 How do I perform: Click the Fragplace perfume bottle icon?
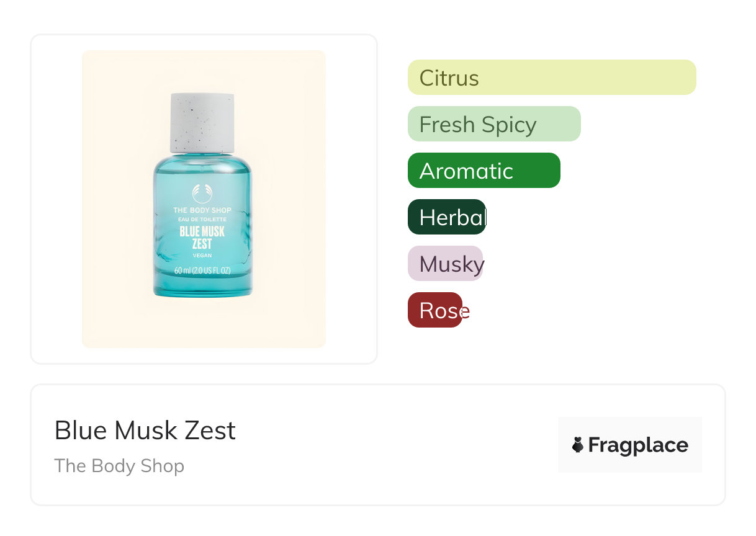click(578, 445)
